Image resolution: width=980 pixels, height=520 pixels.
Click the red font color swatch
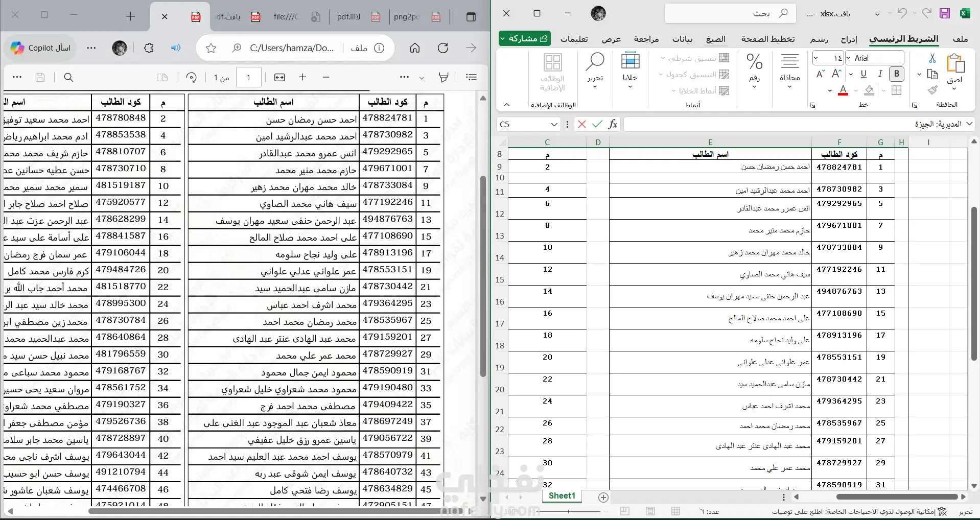(843, 91)
